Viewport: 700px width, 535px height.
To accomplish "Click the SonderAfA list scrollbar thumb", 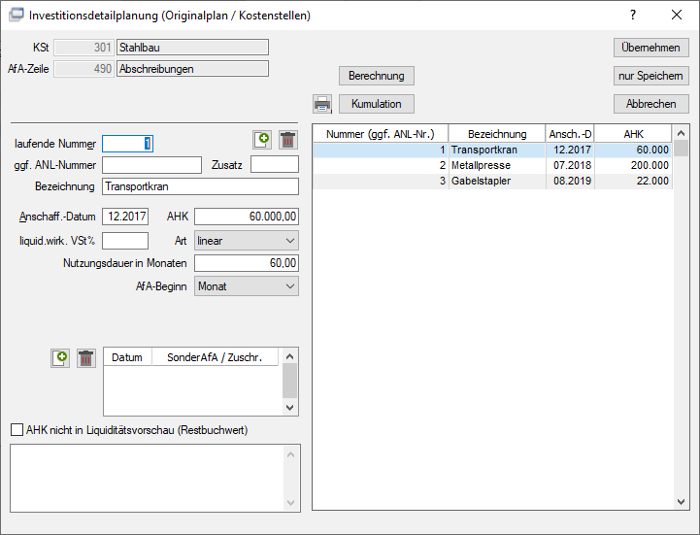I will pyautogui.click(x=290, y=380).
